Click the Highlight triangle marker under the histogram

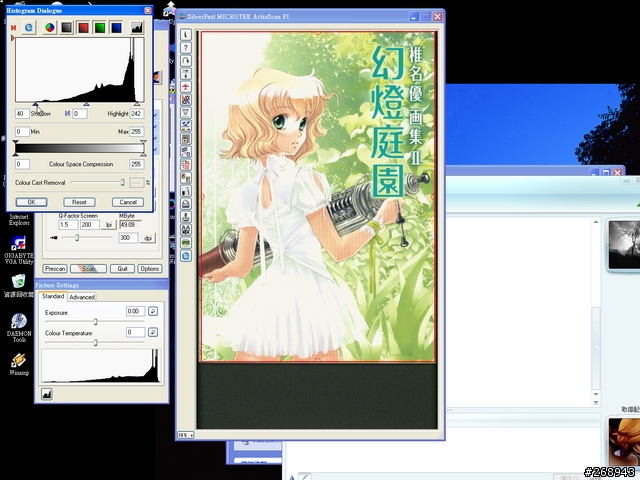point(137,104)
